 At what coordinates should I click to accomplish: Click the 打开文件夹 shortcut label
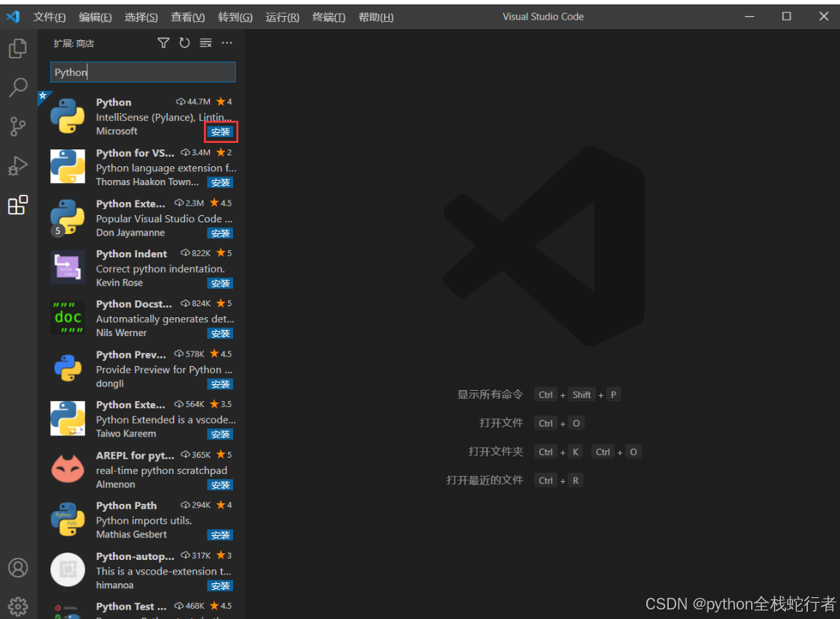[x=495, y=451]
